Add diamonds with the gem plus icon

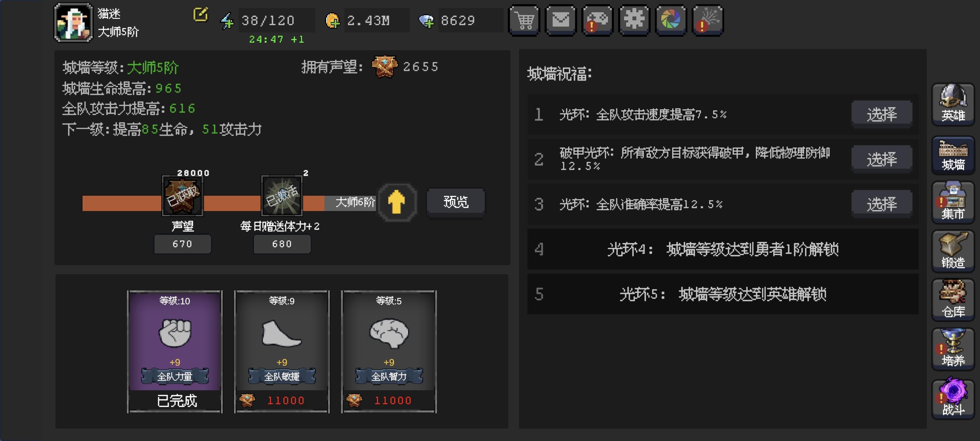pyautogui.click(x=426, y=21)
